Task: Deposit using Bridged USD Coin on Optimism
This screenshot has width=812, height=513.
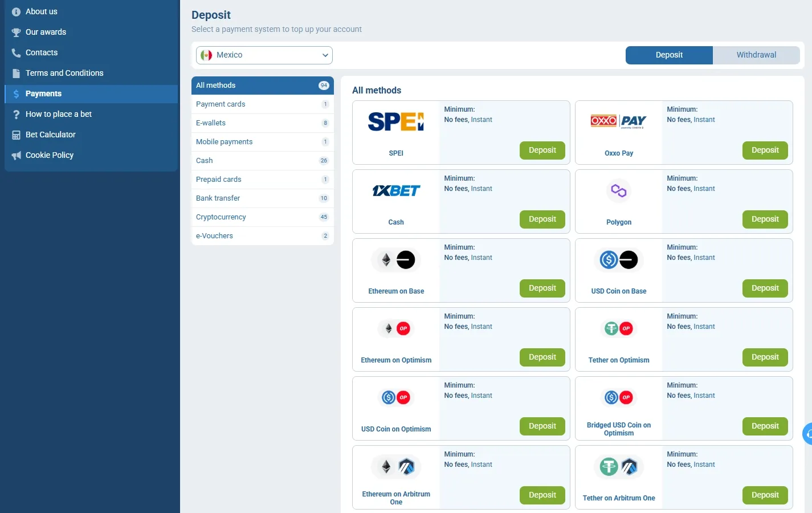Action: pyautogui.click(x=765, y=426)
